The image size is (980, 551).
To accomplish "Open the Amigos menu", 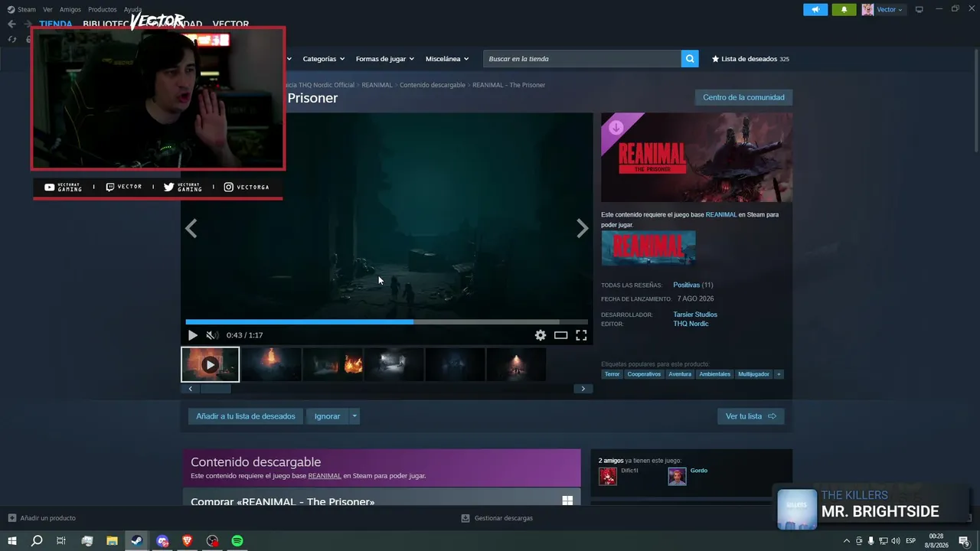I will click(x=70, y=9).
